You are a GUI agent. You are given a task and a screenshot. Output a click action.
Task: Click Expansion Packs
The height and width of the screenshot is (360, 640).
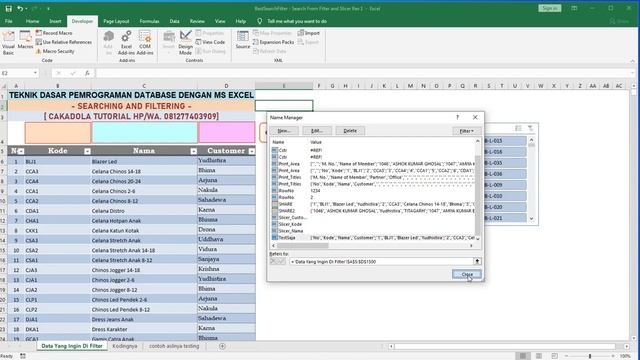273,42
